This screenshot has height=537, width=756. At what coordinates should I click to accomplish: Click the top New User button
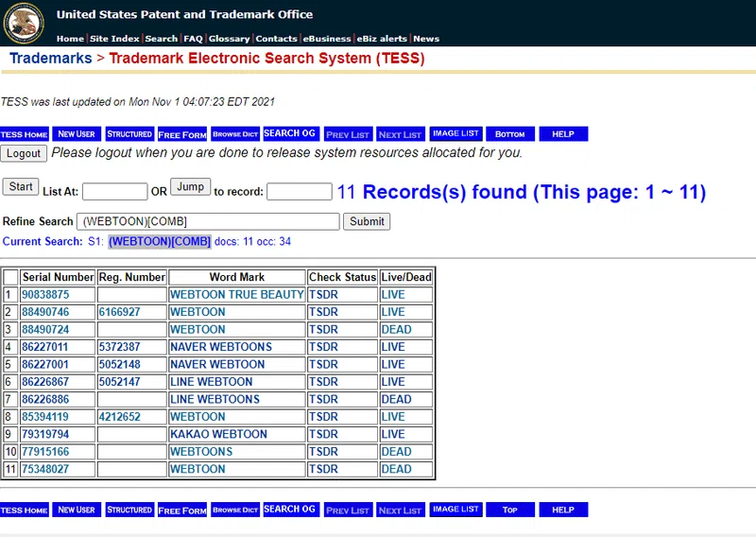click(x=77, y=134)
